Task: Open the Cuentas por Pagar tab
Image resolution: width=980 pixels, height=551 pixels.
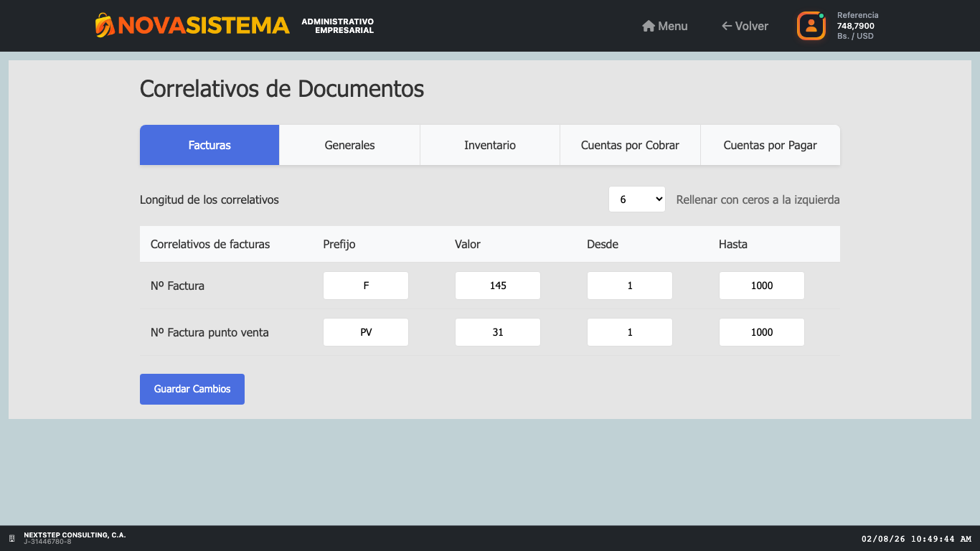Action: click(770, 145)
